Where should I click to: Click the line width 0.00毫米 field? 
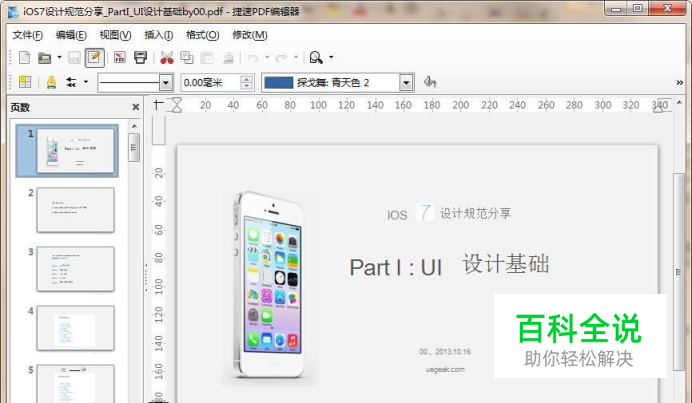(211, 83)
